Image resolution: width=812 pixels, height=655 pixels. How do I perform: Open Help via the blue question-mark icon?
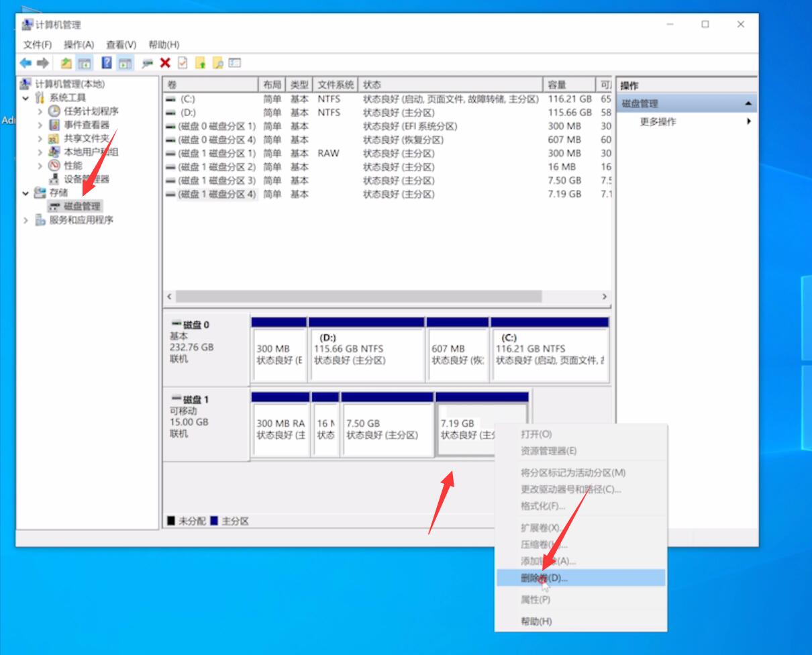[x=107, y=63]
